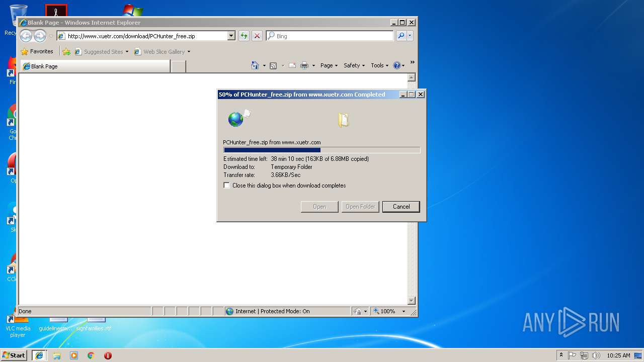Click Internet Explorer taskbar icon
Image resolution: width=644 pixels, height=362 pixels.
pyautogui.click(x=39, y=355)
